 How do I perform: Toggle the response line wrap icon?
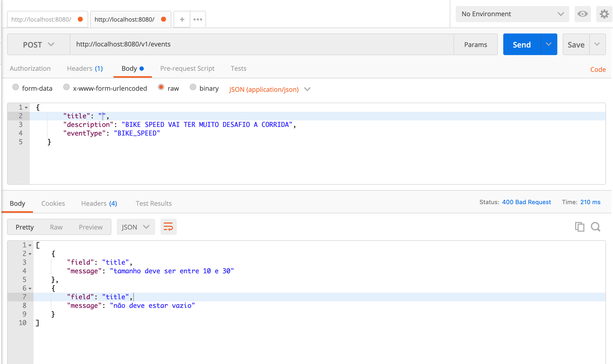168,227
